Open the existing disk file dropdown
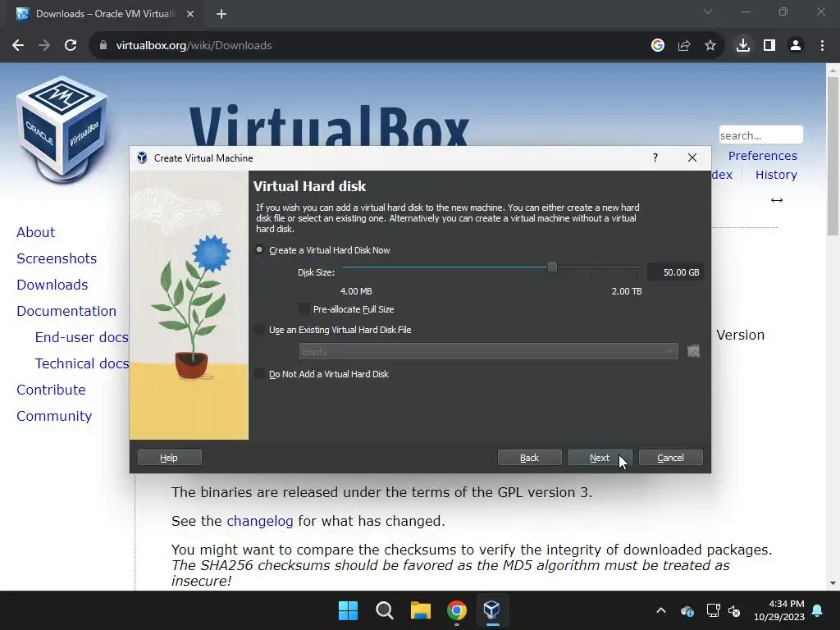The image size is (840, 630). (489, 351)
